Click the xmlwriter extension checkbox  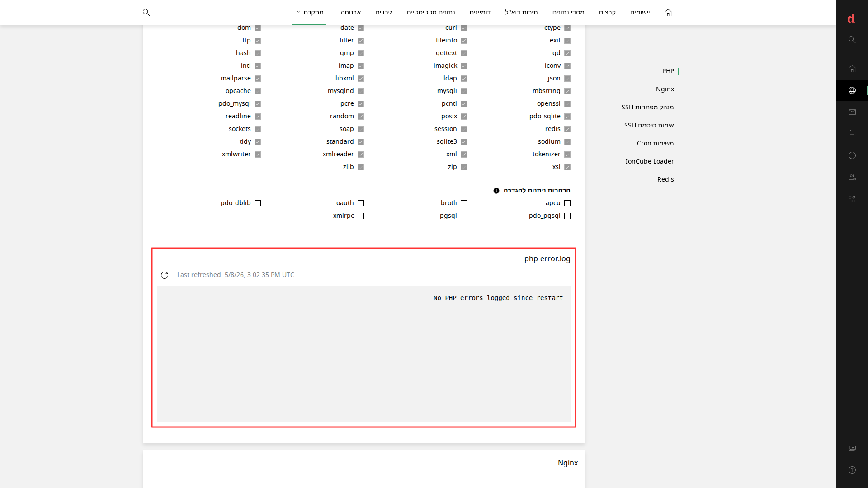258,155
